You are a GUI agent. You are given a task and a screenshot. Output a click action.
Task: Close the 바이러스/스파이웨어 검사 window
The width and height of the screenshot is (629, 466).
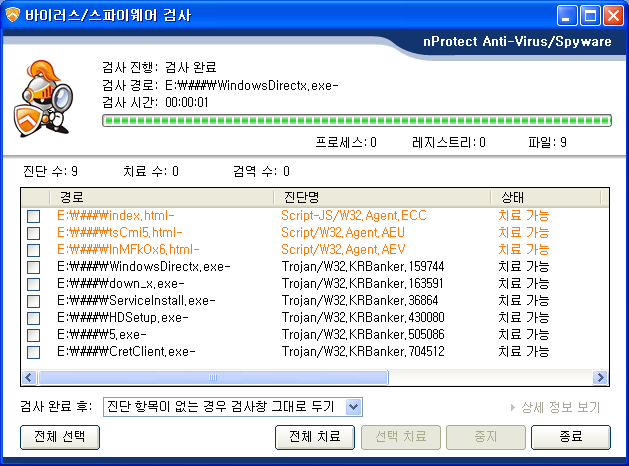[x=614, y=16]
